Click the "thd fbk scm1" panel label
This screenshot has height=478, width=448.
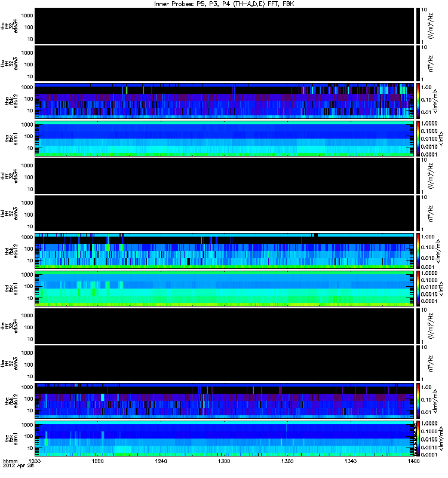click(x=11, y=289)
